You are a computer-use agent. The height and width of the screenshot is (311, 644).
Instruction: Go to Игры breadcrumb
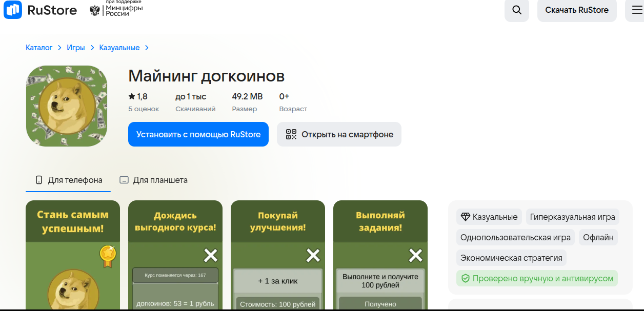click(76, 47)
